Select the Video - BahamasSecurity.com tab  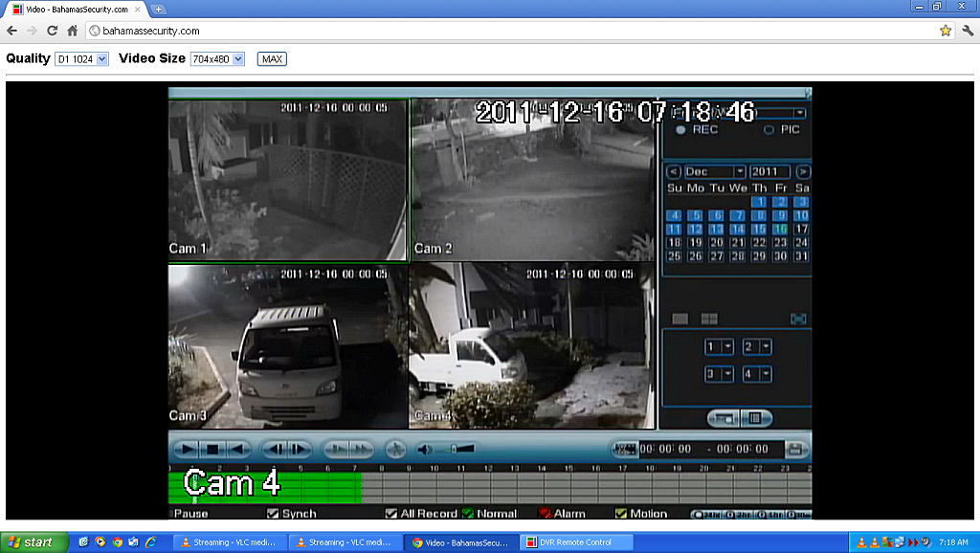(78, 10)
